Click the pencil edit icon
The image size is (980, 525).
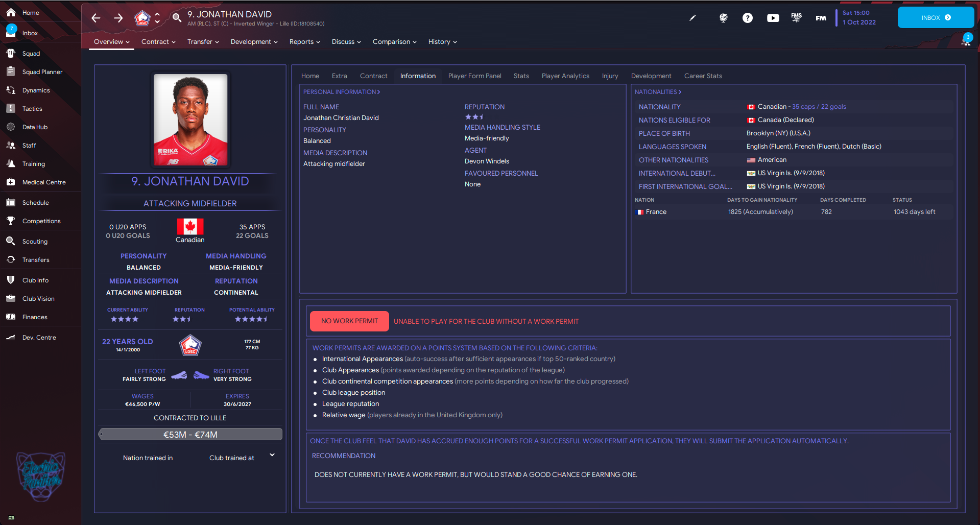[692, 18]
